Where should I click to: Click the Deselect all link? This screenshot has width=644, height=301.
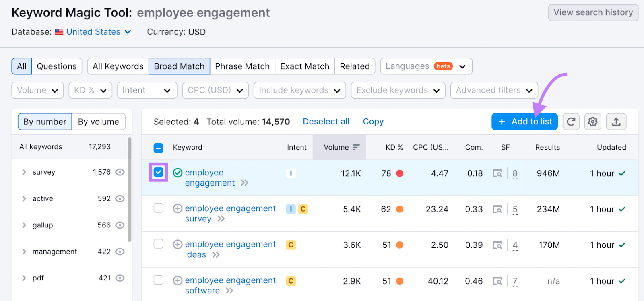[326, 122]
